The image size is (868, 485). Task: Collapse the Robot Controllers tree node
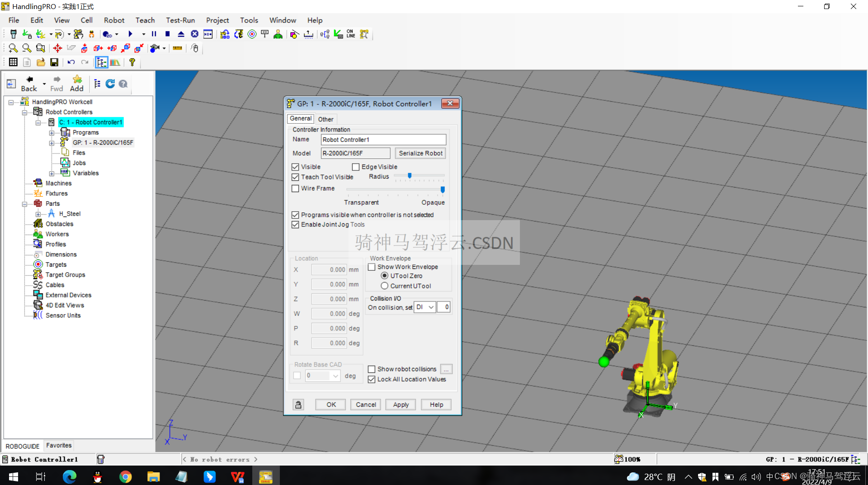click(24, 112)
